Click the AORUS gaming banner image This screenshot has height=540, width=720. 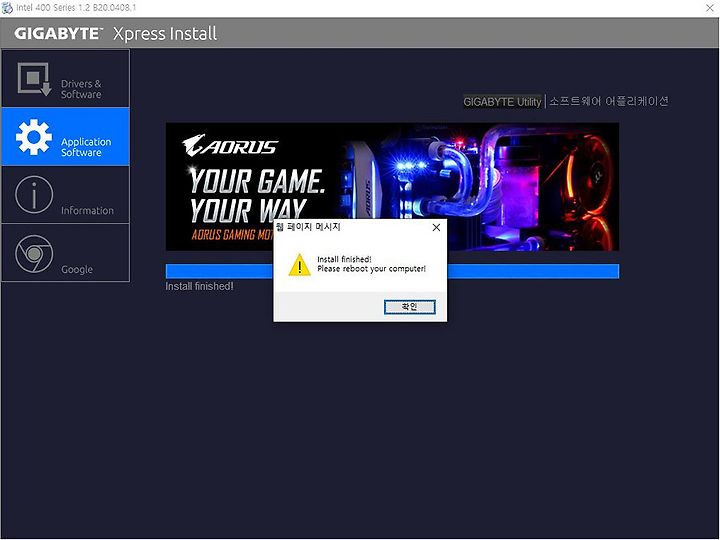point(392,186)
